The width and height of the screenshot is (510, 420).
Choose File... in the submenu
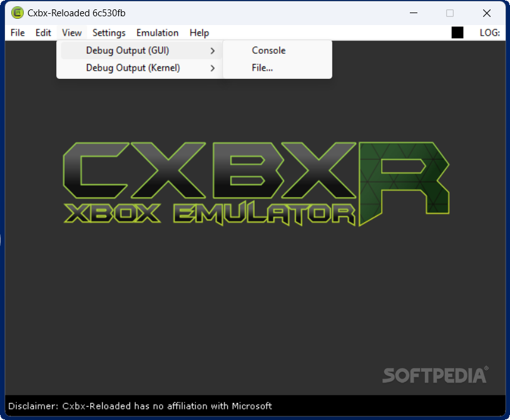coord(277,68)
